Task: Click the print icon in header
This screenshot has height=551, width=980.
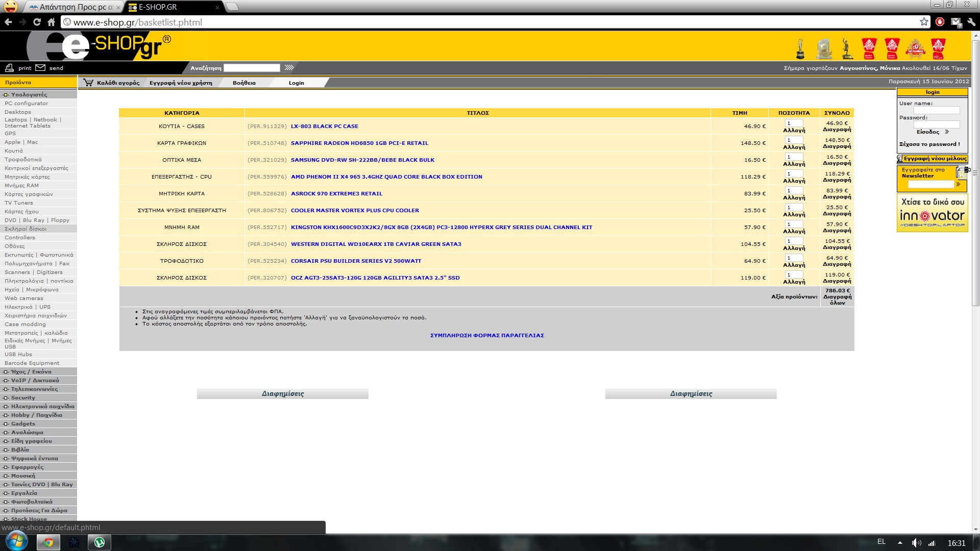Action: pos(9,68)
